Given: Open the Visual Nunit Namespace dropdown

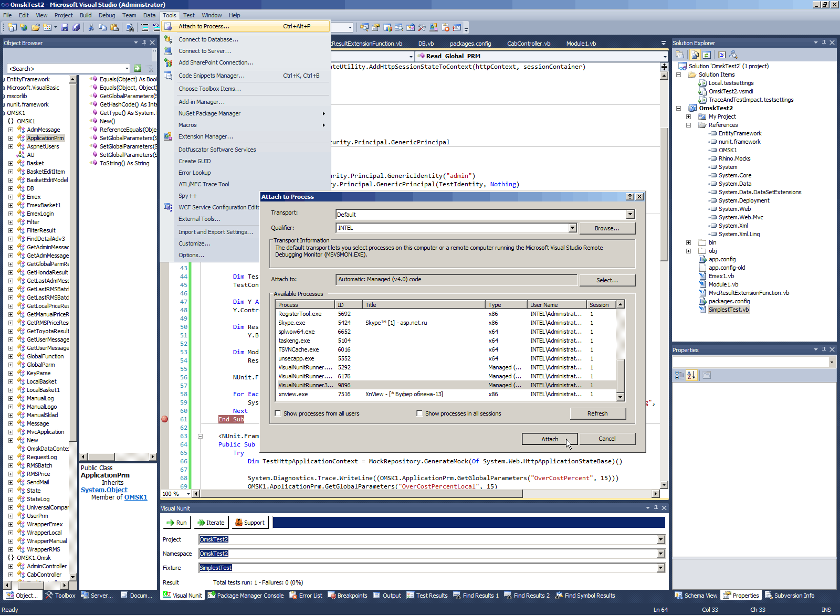Looking at the screenshot, I should pos(660,554).
